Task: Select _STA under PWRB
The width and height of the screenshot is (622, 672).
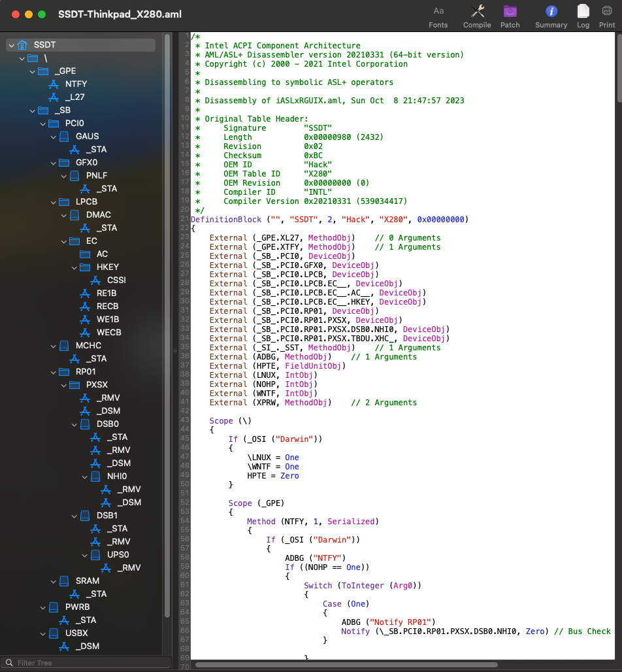Action: [86, 620]
